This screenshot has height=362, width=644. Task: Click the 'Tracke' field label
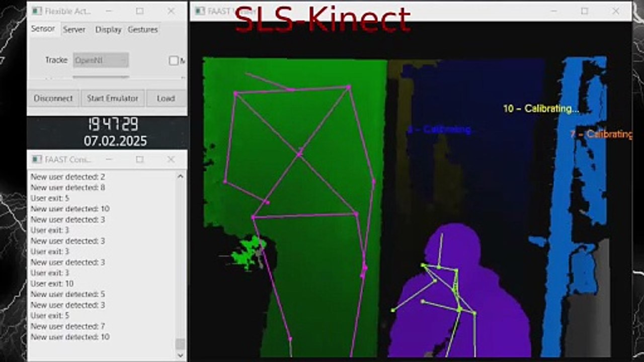[56, 60]
